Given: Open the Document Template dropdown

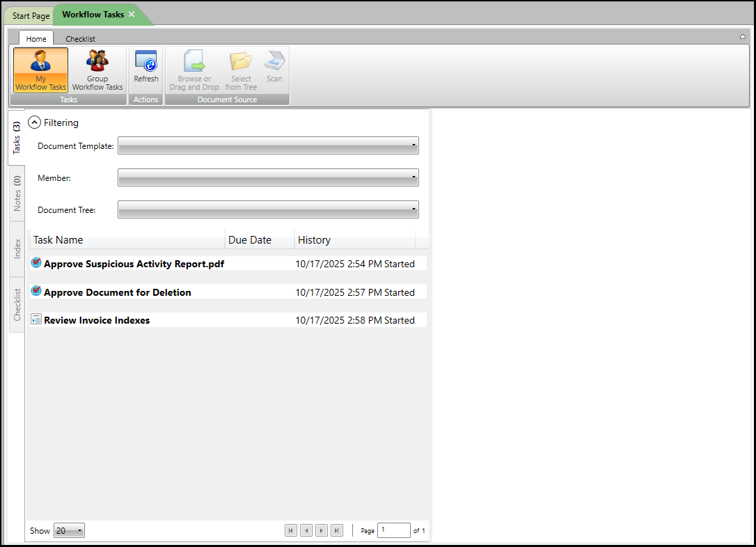Looking at the screenshot, I should tap(268, 146).
